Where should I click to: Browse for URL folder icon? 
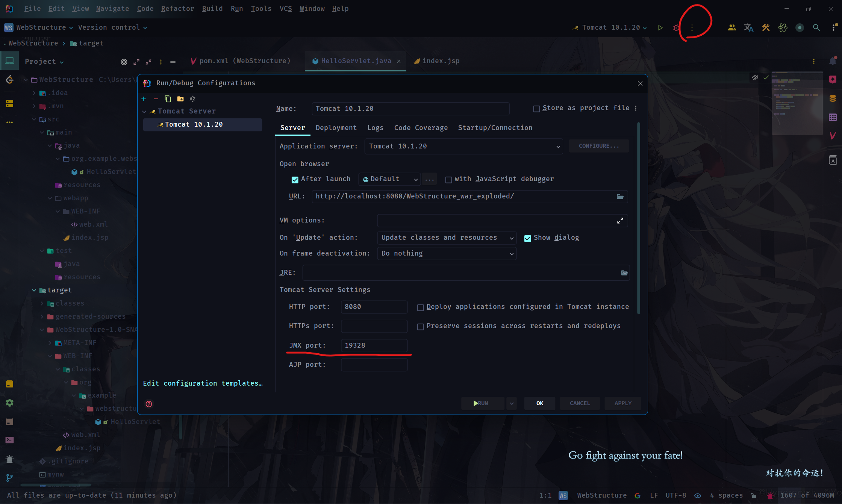pos(620,197)
